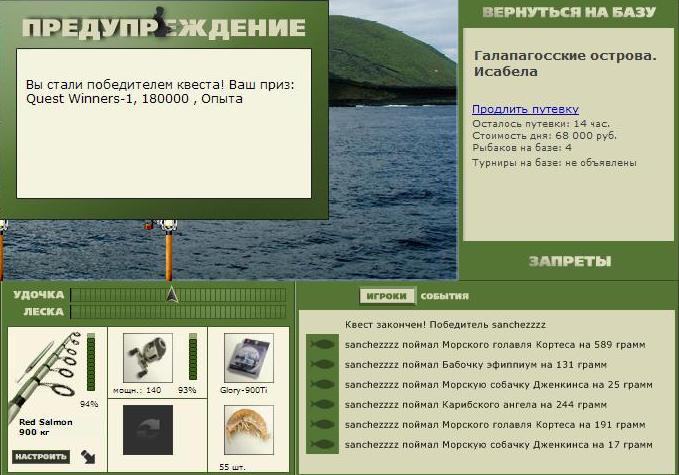
Task: Click the Леска tension bar
Action: (x=178, y=312)
